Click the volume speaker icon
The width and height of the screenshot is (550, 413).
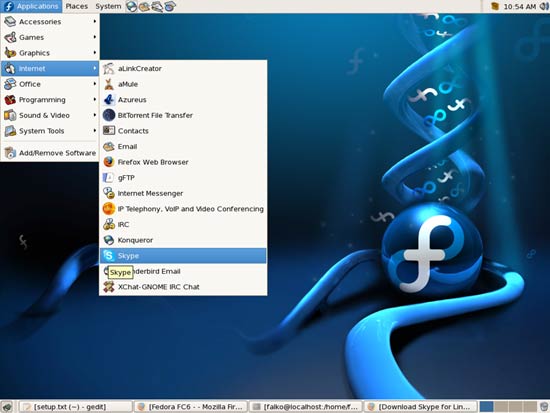[544, 6]
